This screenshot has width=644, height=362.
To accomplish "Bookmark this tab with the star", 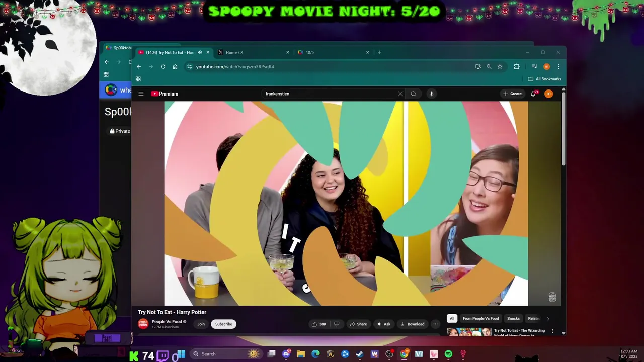I will click(x=500, y=66).
